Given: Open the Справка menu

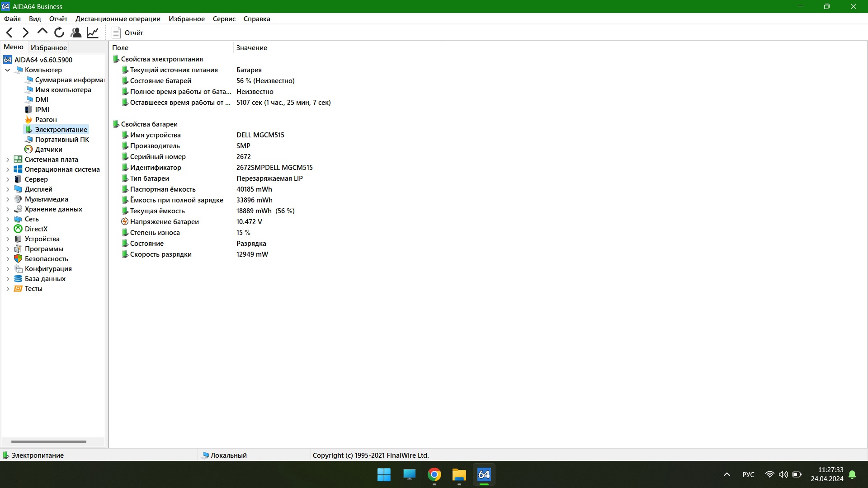Looking at the screenshot, I should coord(257,19).
